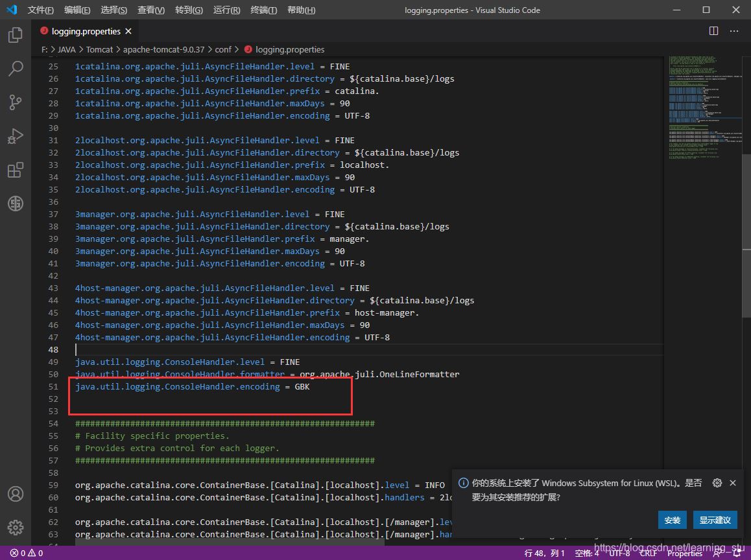Open editor More Actions ellipsis menu
Image resolution: width=751 pixels, height=560 pixels.
click(x=734, y=31)
